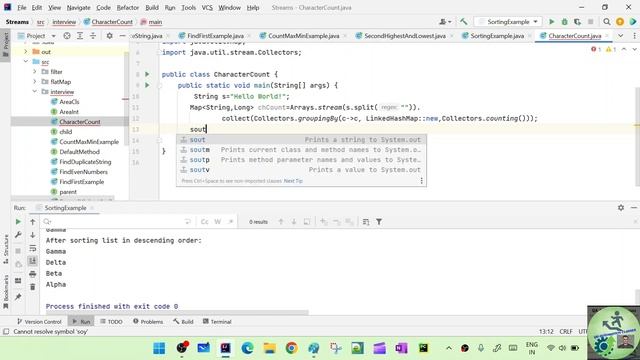The height and width of the screenshot is (360, 640).
Task: Toggle regex option in console search
Action: pos(231,222)
